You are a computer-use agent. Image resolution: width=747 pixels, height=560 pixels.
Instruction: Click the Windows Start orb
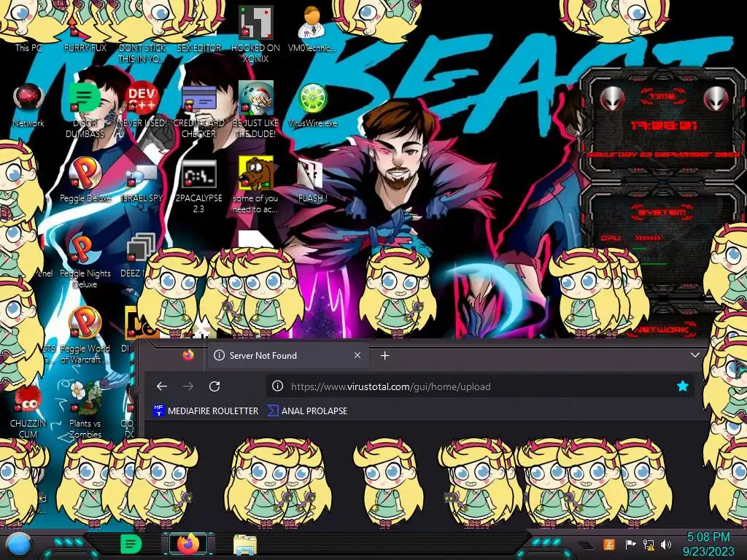[x=19, y=545]
